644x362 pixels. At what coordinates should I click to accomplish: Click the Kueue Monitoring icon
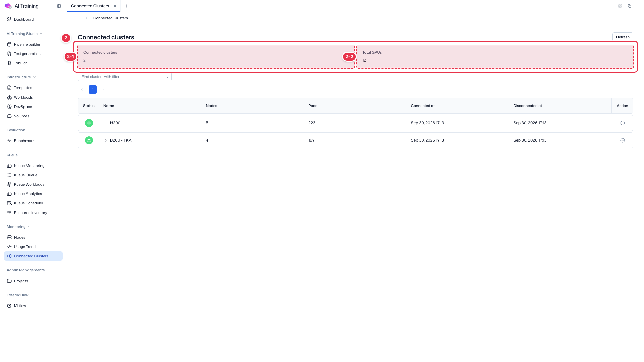[x=9, y=166]
